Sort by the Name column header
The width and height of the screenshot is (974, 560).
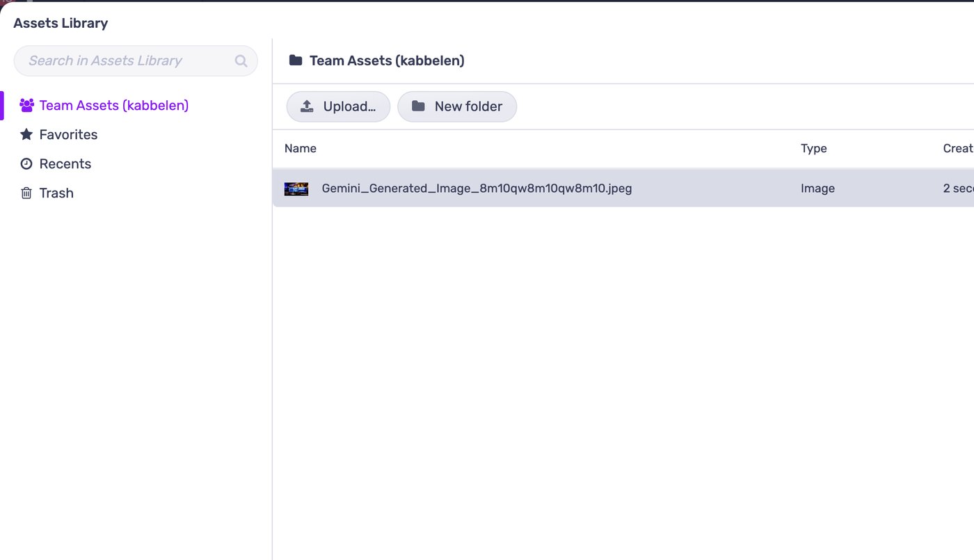coord(301,148)
